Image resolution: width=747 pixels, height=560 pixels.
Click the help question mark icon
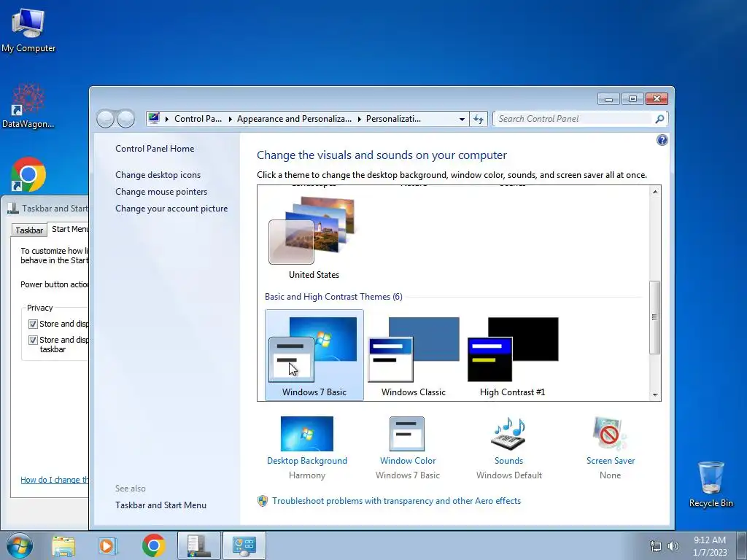click(x=662, y=140)
